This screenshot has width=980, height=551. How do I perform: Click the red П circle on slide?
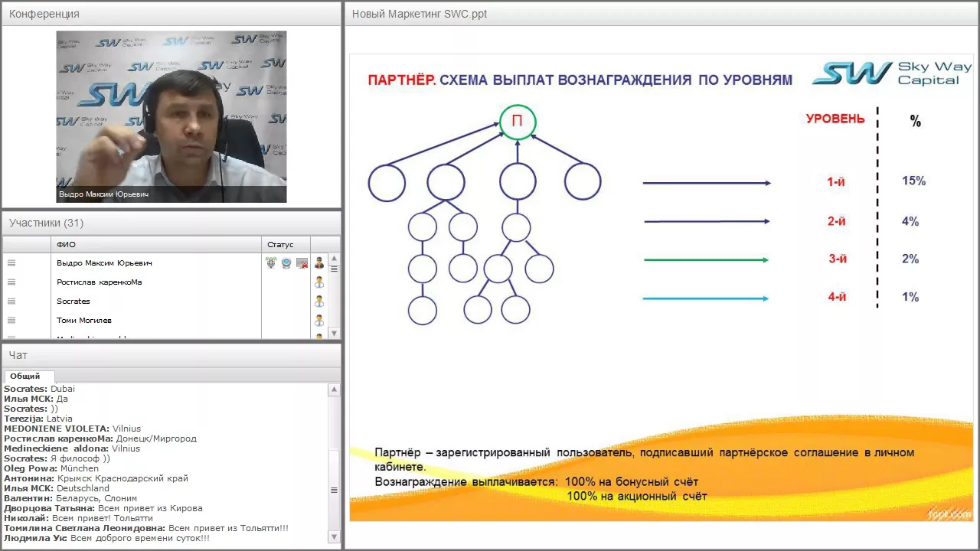pos(517,122)
